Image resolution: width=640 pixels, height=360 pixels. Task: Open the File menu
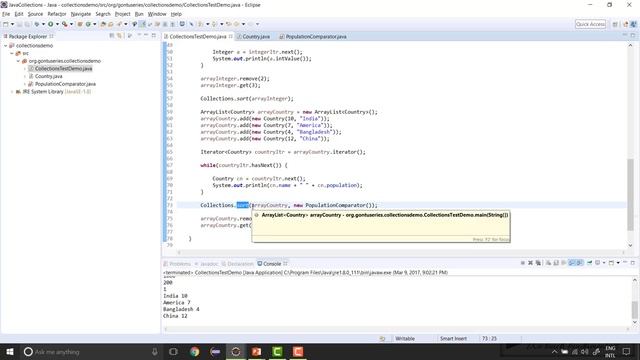(x=6, y=14)
